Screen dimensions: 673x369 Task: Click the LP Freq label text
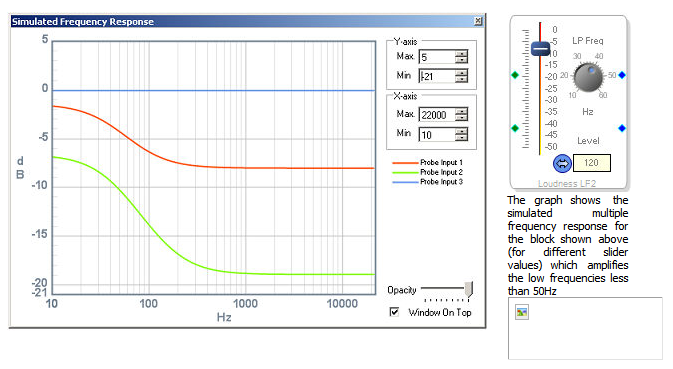[x=588, y=41]
